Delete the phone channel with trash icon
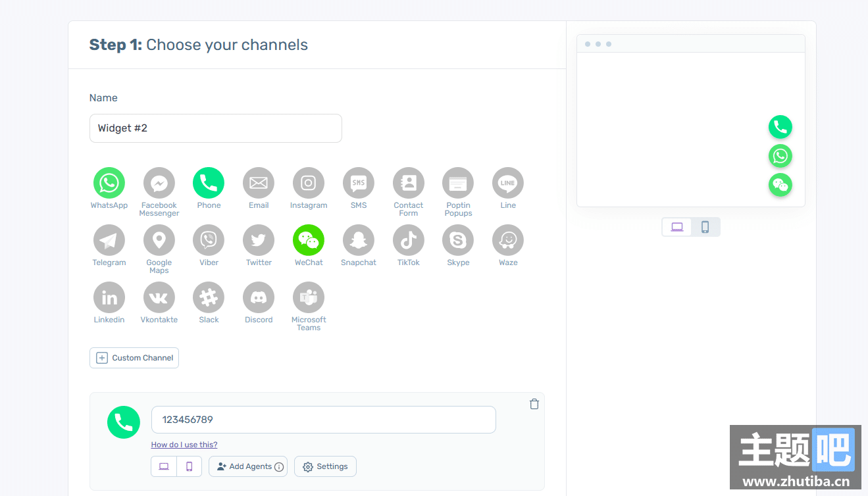868x496 pixels. pos(534,404)
